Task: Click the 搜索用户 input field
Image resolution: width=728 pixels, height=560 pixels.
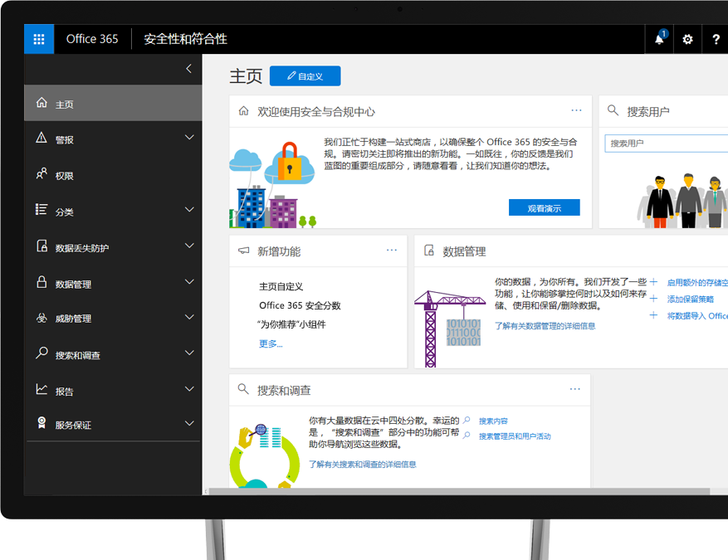Action: coord(666,144)
